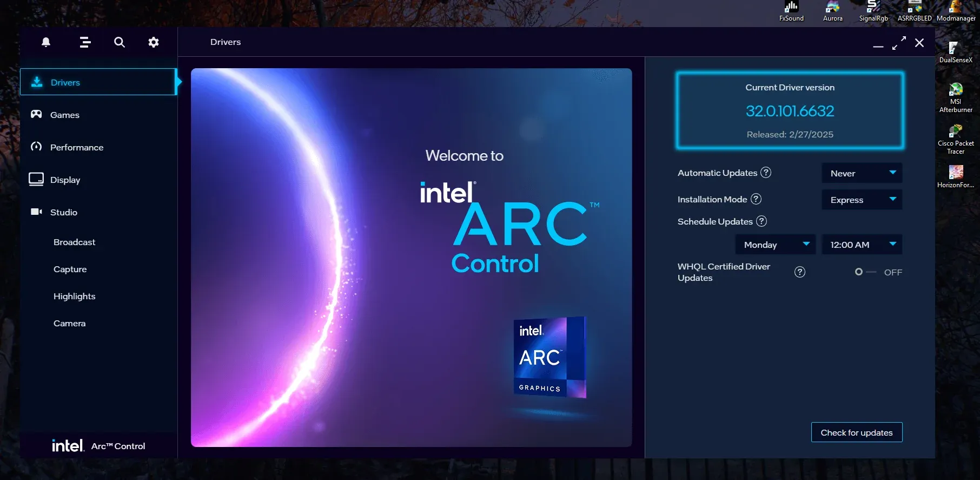Click the Games controller icon
Viewport: 980px width, 480px height.
point(36,114)
